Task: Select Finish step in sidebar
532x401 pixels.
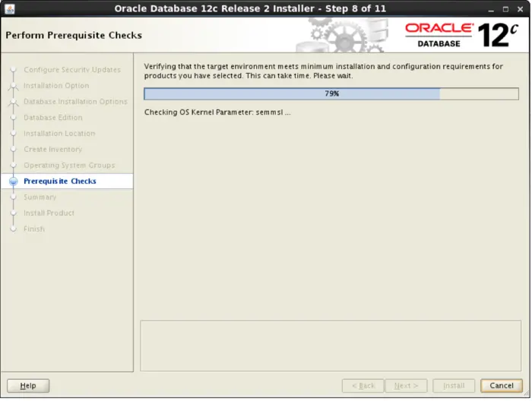Action: pyautogui.click(x=34, y=229)
